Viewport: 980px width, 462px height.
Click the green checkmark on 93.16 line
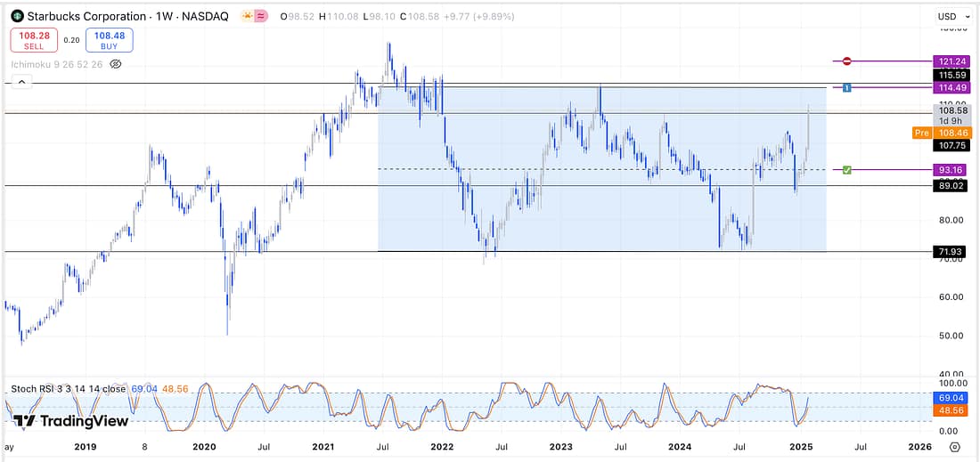tap(847, 169)
